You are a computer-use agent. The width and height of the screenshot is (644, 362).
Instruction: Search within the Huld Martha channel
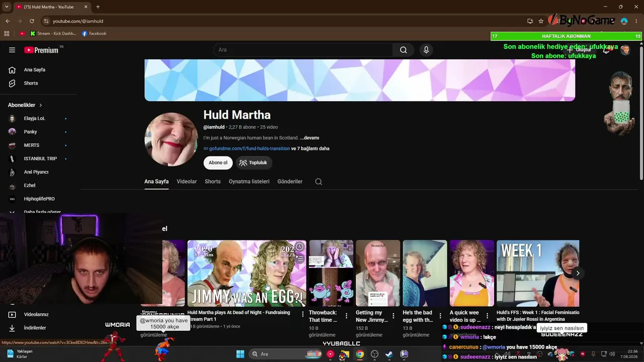[318, 182]
